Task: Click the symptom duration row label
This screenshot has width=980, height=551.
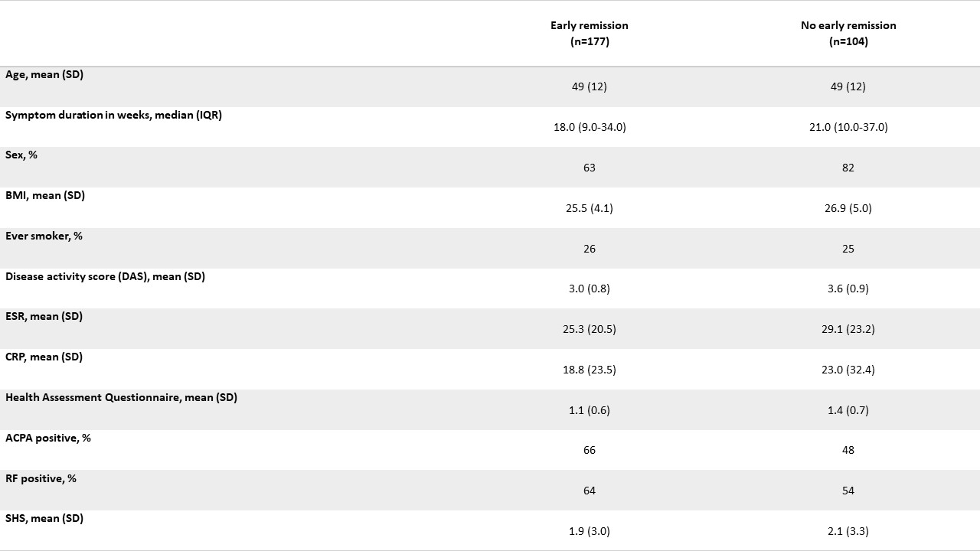Action: click(x=113, y=116)
